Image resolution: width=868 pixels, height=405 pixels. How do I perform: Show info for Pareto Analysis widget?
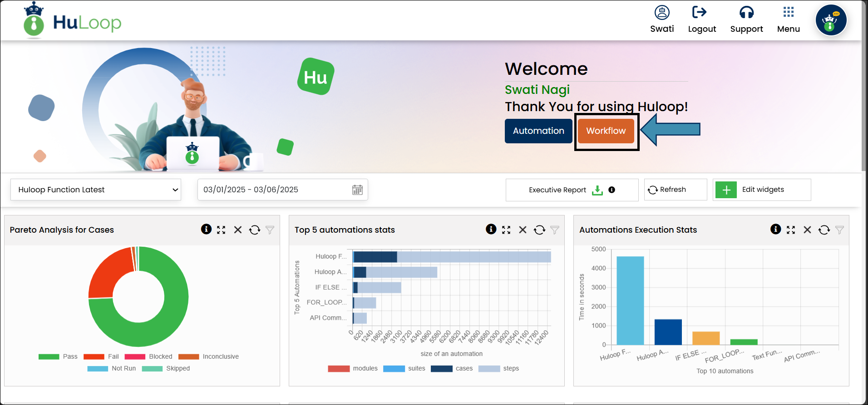click(206, 229)
